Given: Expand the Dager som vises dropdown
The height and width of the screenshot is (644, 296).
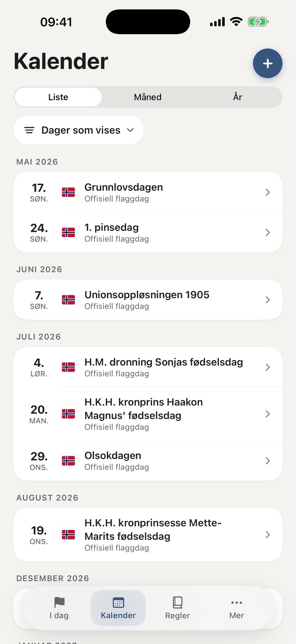Looking at the screenshot, I should pos(78,130).
